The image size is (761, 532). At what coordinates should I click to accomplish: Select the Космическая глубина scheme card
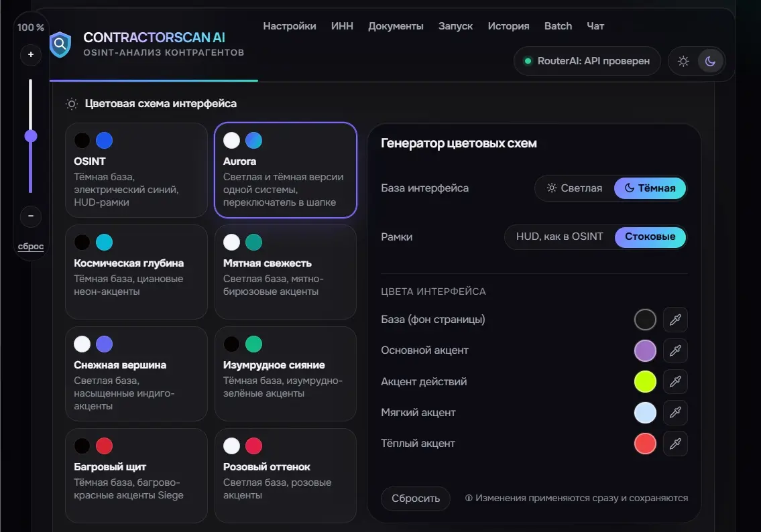136,272
